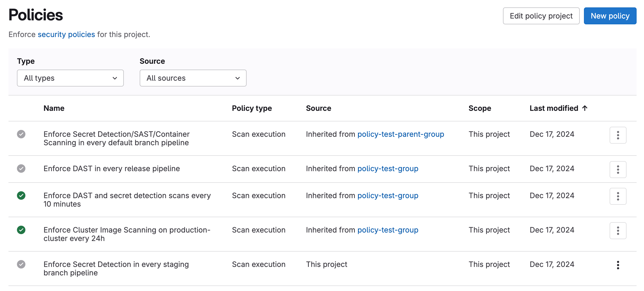Screen dimensions: 644x291
Task: Sort the table by the Name column header
Action: click(x=54, y=108)
